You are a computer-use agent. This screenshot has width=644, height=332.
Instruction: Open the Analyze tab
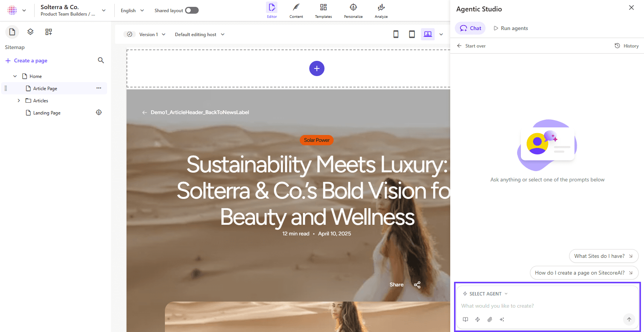pos(381,10)
